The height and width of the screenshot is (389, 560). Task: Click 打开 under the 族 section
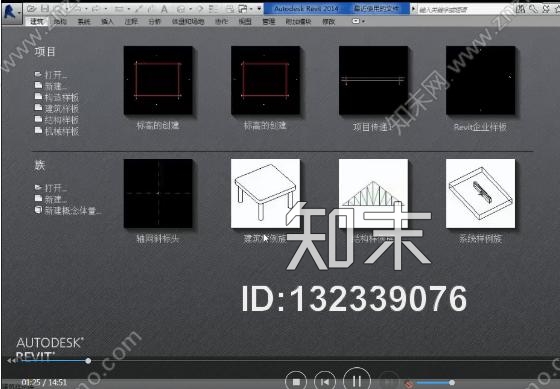[x=51, y=188]
